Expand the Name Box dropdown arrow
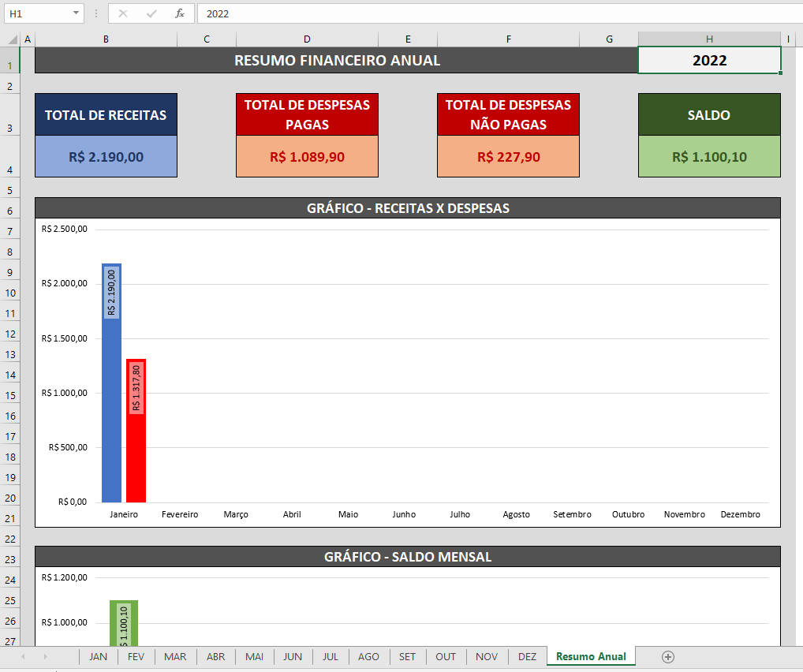803x672 pixels. pyautogui.click(x=76, y=13)
